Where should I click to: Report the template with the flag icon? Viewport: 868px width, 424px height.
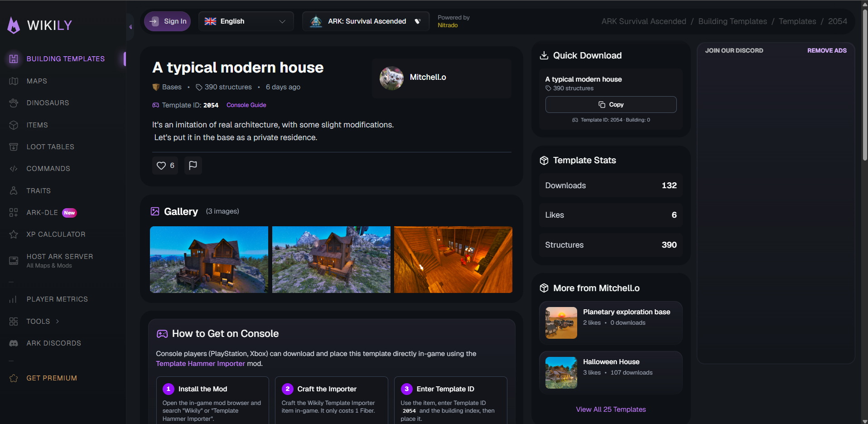[193, 166]
